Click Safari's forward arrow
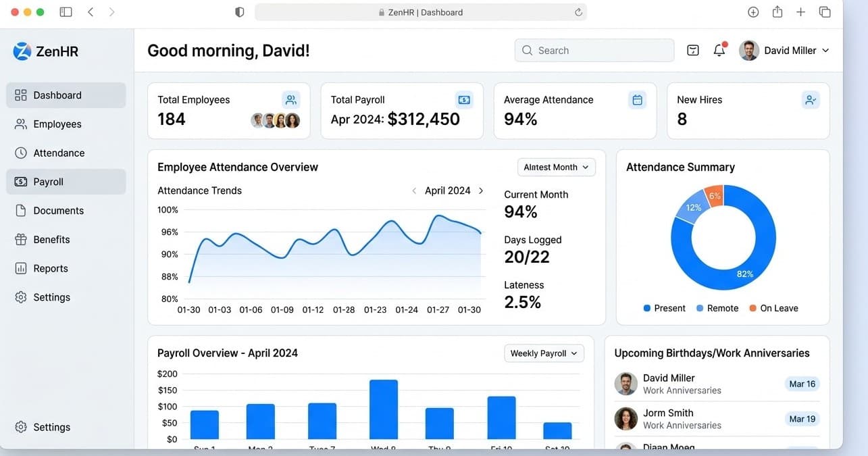The image size is (868, 456). (111, 12)
